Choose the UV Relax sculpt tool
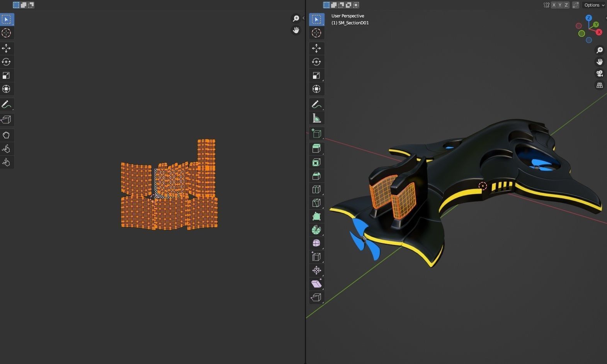607x364 pixels. tap(7, 149)
